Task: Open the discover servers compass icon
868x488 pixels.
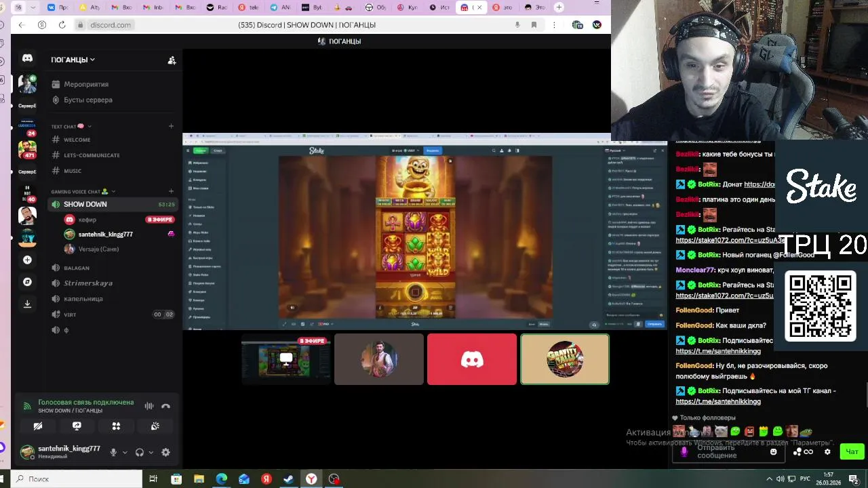Action: (27, 282)
